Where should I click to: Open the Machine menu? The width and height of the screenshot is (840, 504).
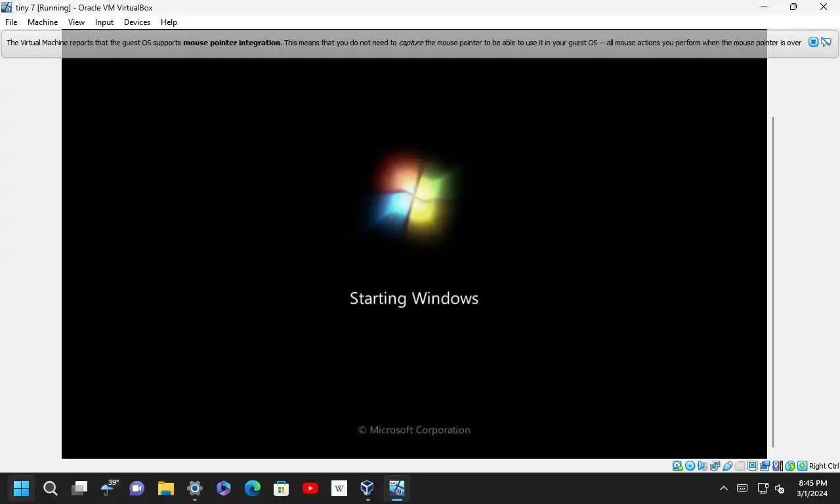[x=43, y=22]
